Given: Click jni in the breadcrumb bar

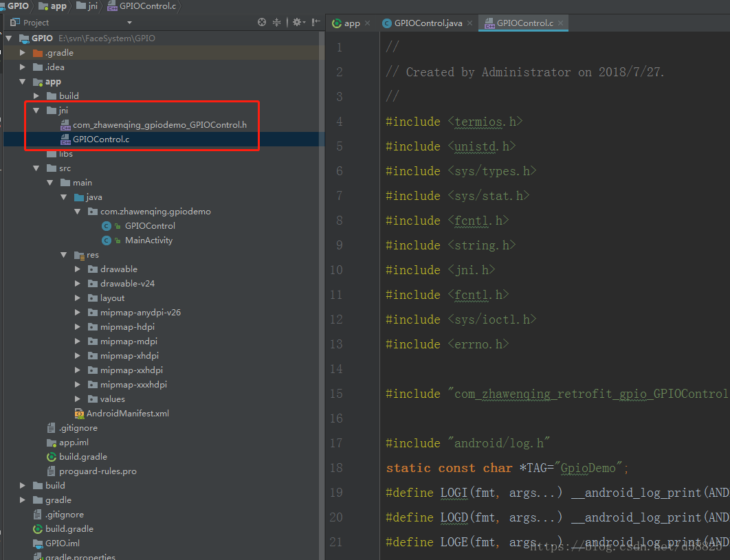Looking at the screenshot, I should (87, 6).
